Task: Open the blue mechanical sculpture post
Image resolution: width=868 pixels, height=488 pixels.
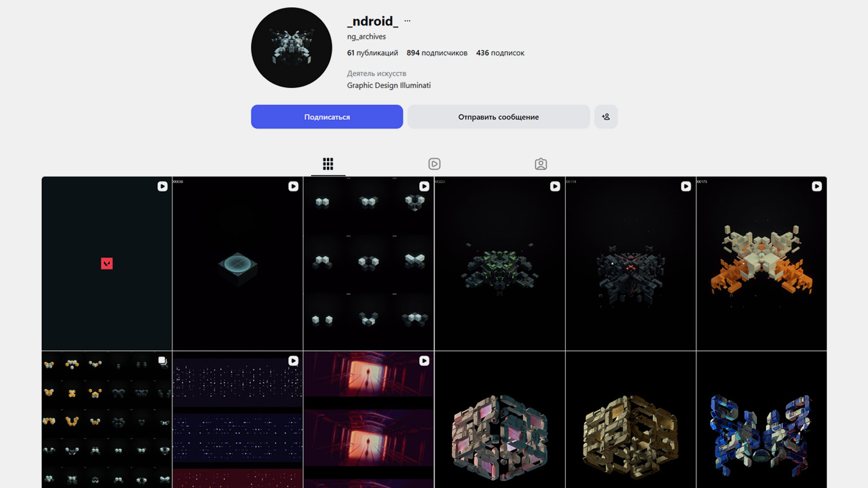Action: click(761, 420)
